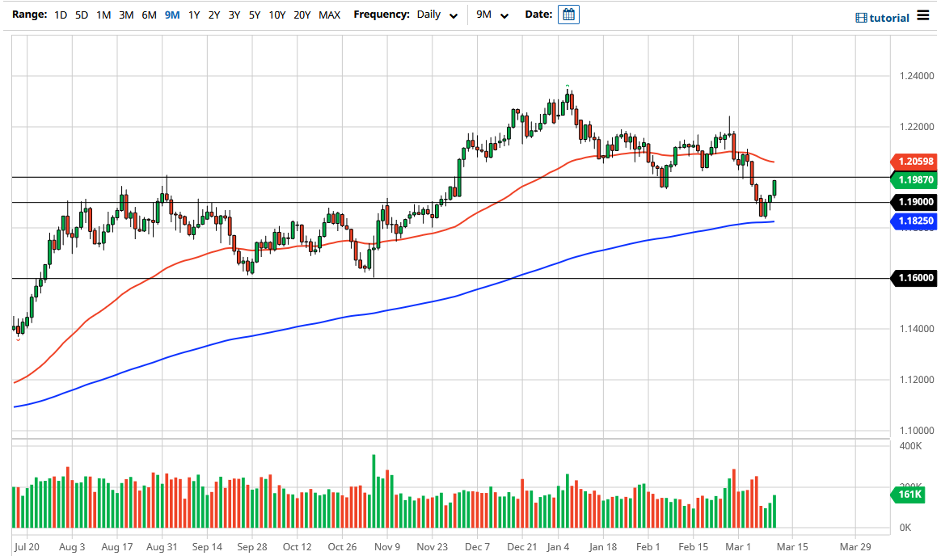Select the 3M range
941x560 pixels.
click(x=125, y=15)
